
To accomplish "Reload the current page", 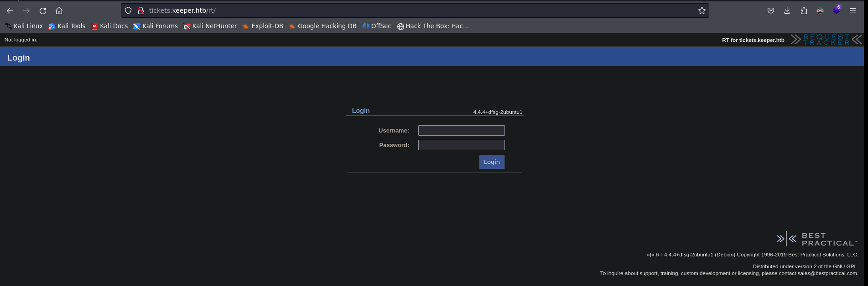I will coord(43,10).
